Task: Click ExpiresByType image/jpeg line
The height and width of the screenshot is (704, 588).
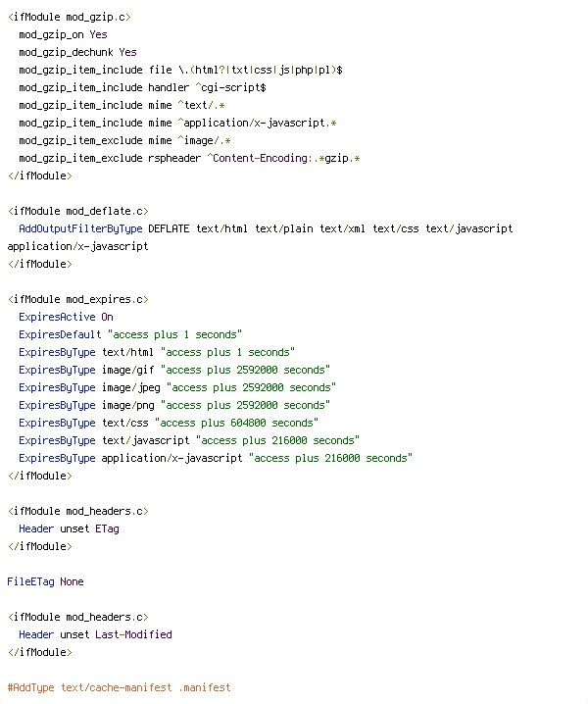Action: 177,387
